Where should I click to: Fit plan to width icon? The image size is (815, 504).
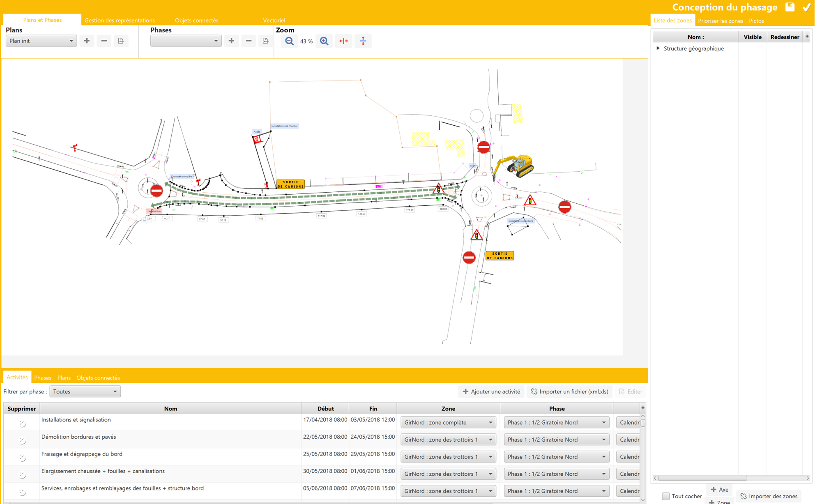(x=343, y=41)
